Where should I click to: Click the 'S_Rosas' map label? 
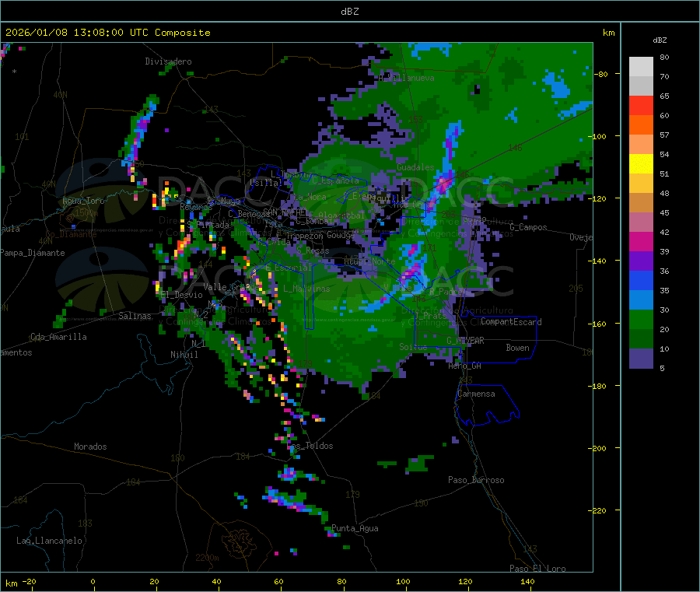coord(313,251)
